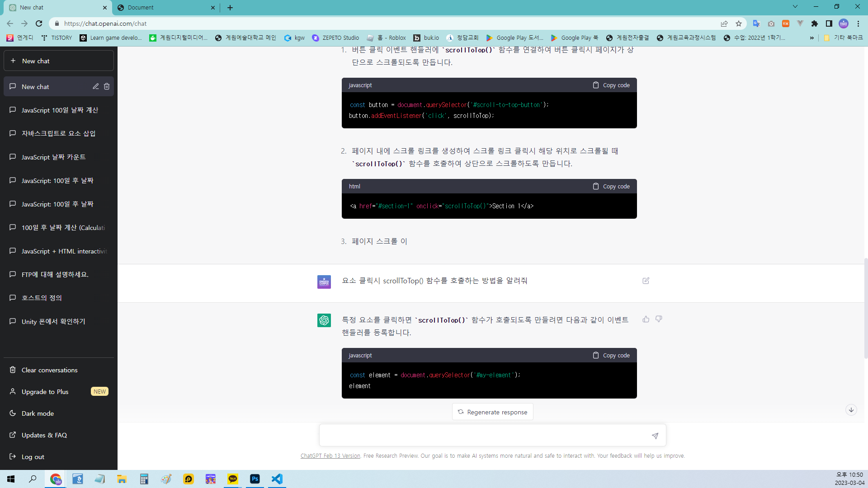This screenshot has width=868, height=488.
Task: Click the thumbs up feedback icon
Action: pos(646,319)
